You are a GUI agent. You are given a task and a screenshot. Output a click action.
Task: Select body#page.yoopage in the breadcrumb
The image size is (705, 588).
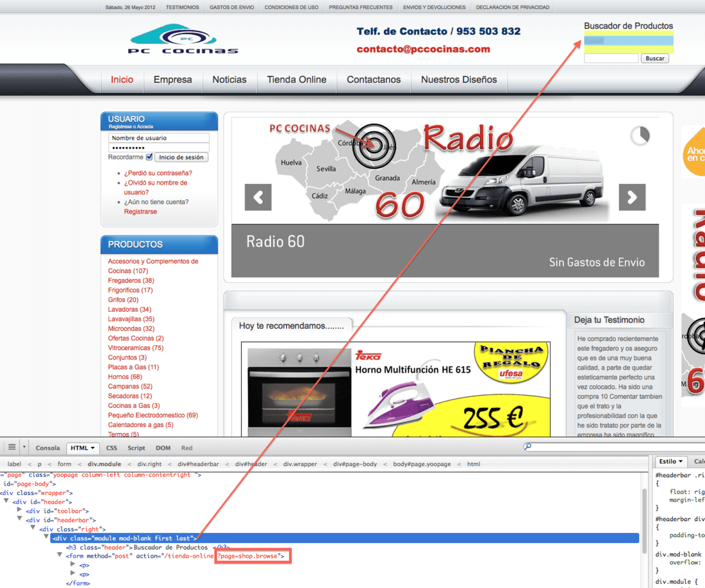click(x=422, y=464)
